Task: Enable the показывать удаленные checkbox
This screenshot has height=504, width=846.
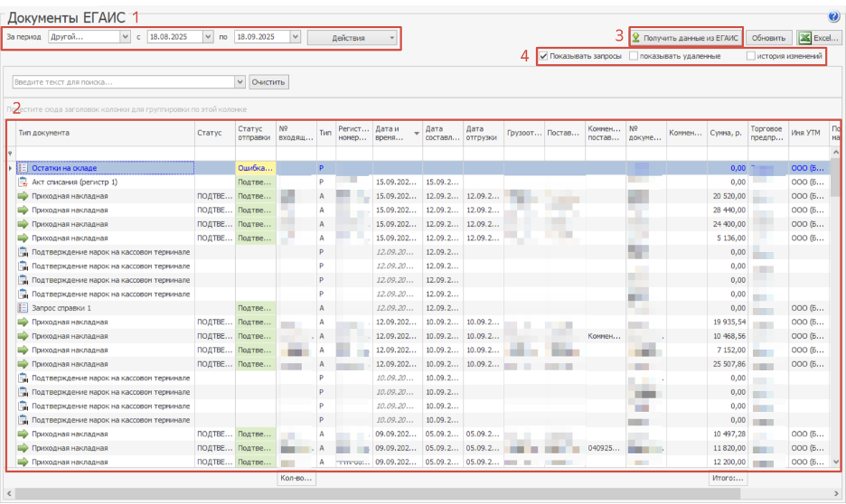Action: tap(634, 56)
